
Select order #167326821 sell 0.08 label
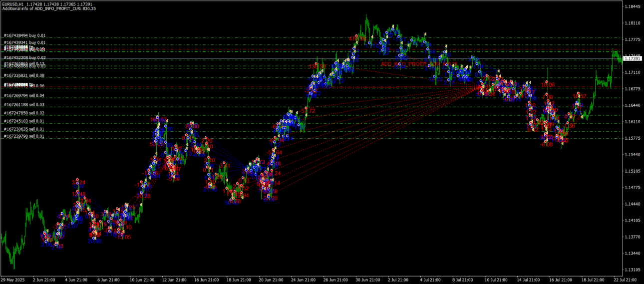[x=25, y=75]
